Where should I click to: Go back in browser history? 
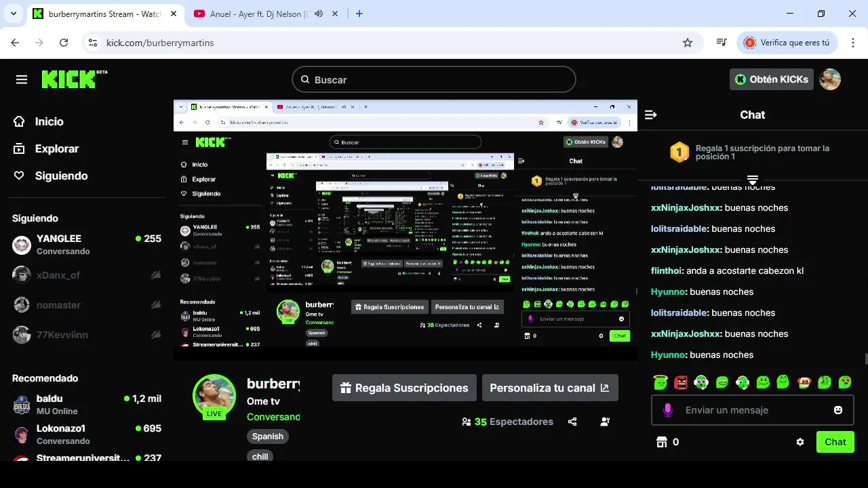pyautogui.click(x=15, y=43)
